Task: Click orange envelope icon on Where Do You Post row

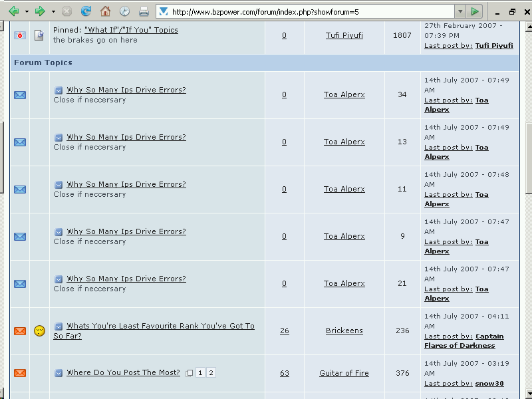Action: (20, 373)
